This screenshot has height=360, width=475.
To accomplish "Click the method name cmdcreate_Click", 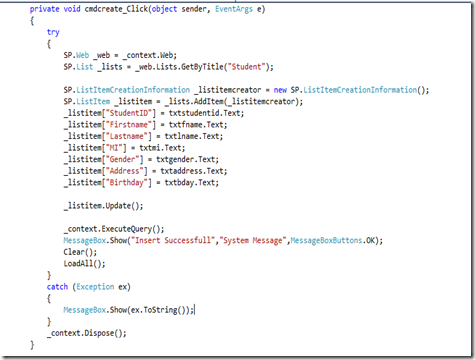I will click(116, 9).
